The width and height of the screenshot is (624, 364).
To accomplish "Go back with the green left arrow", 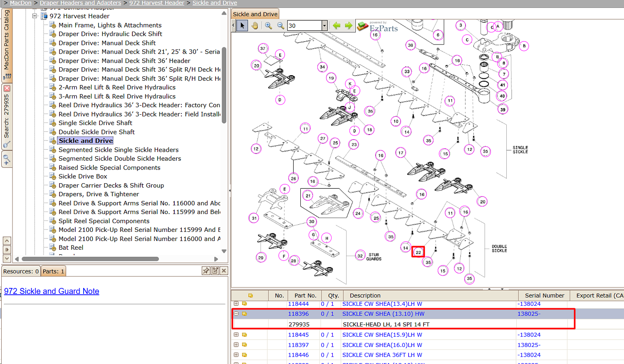I will pyautogui.click(x=337, y=26).
